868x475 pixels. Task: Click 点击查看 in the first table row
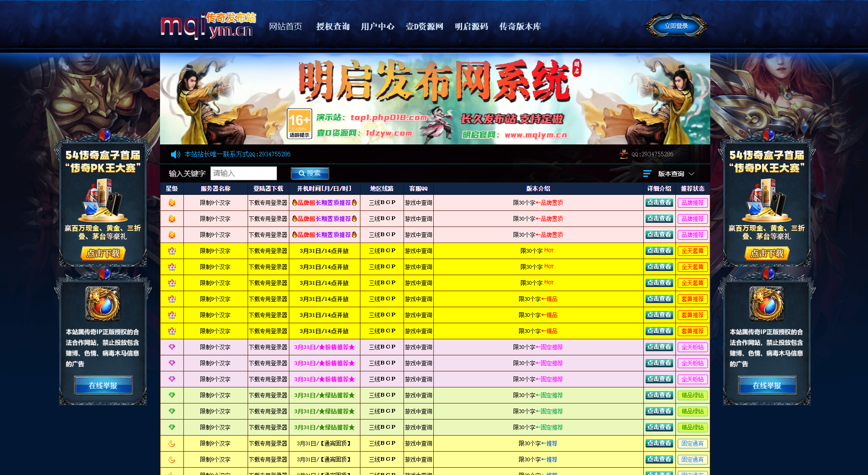[x=659, y=203]
